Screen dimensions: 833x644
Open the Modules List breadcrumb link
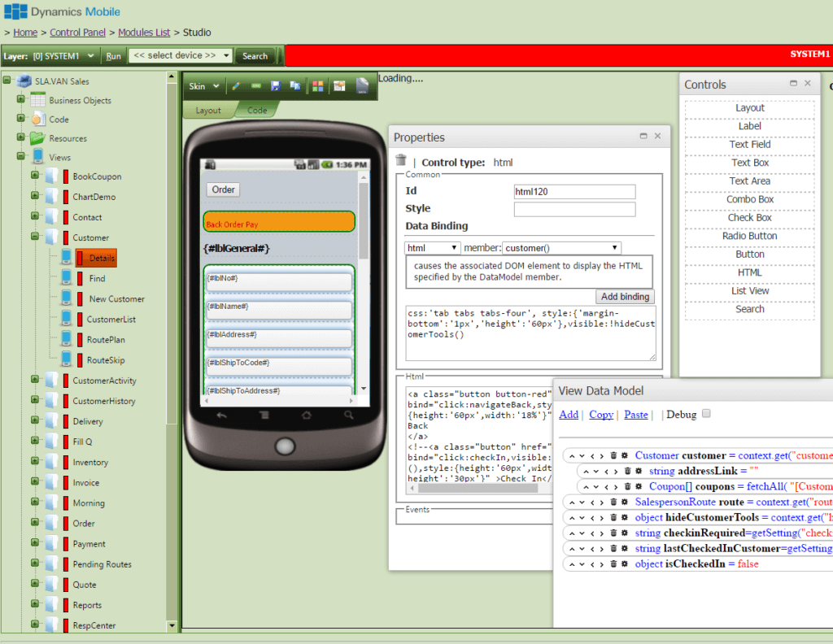pos(144,33)
